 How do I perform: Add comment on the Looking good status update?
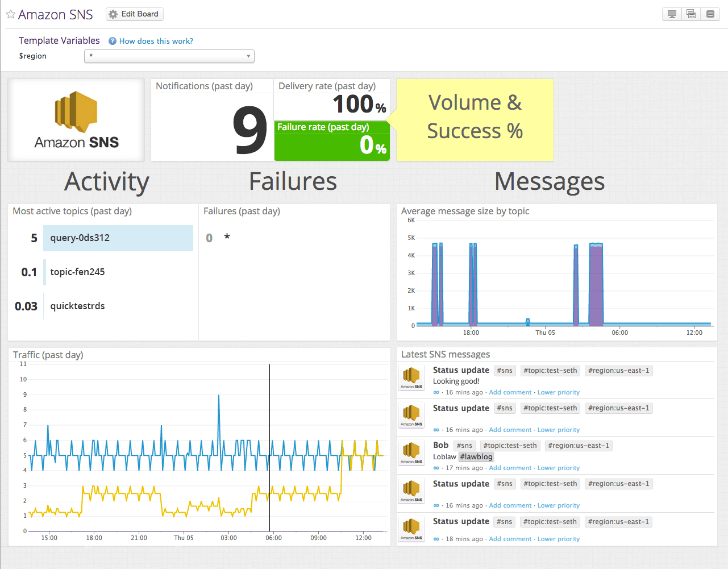point(510,392)
